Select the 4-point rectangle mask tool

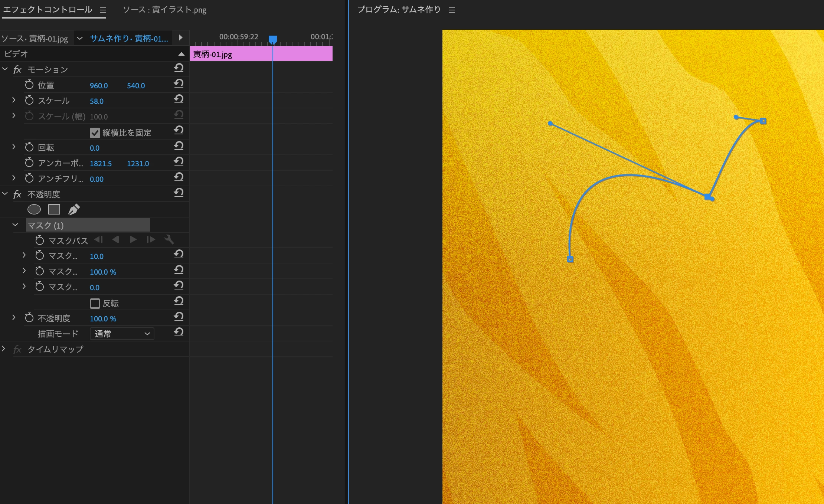tap(54, 210)
